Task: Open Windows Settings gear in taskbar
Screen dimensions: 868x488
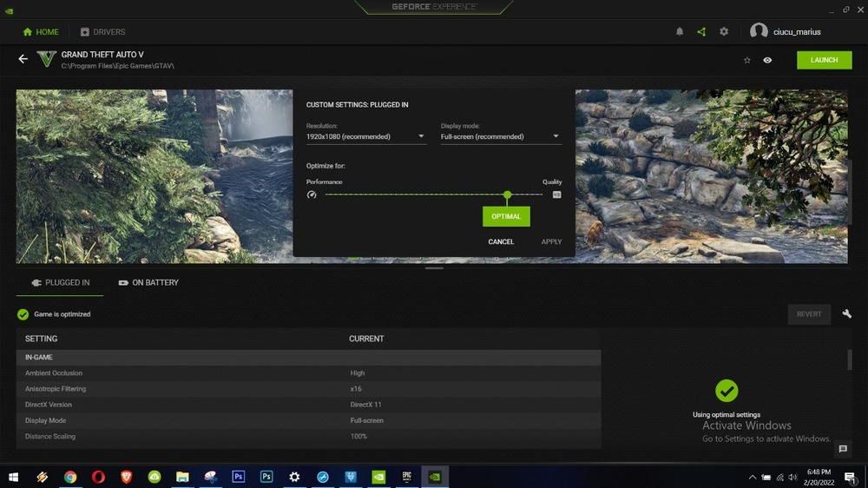Action: pyautogui.click(x=294, y=477)
